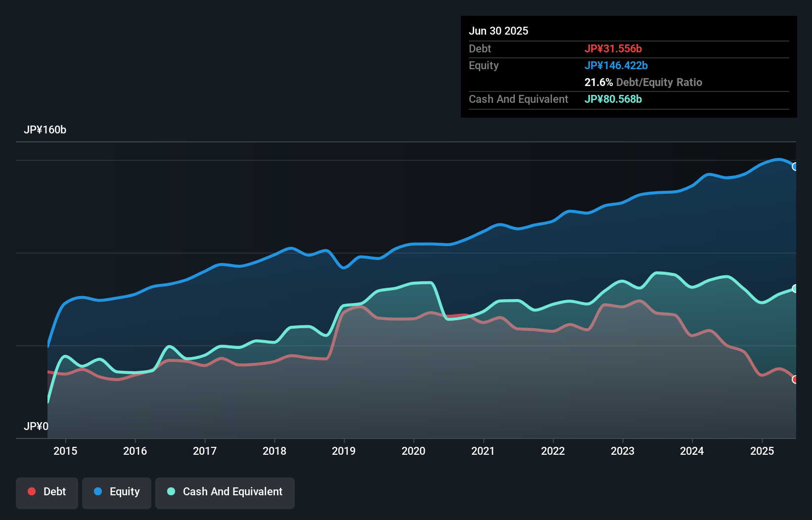Select the 2019 x-axis label

pyautogui.click(x=344, y=451)
